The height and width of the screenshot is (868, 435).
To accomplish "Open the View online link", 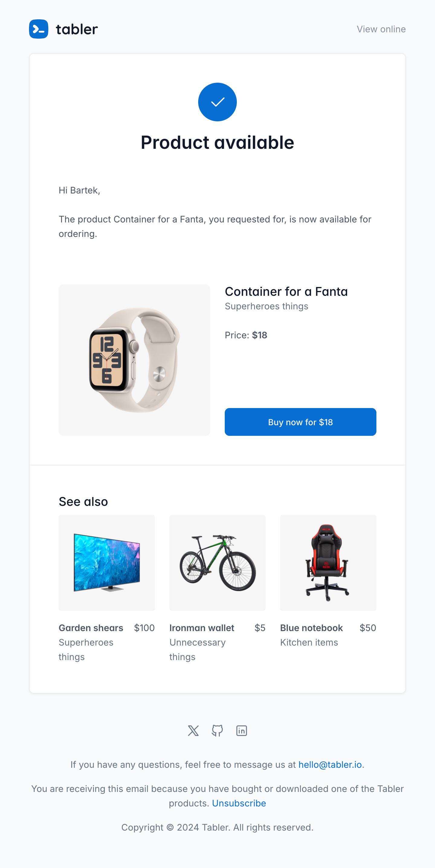I will (x=381, y=29).
